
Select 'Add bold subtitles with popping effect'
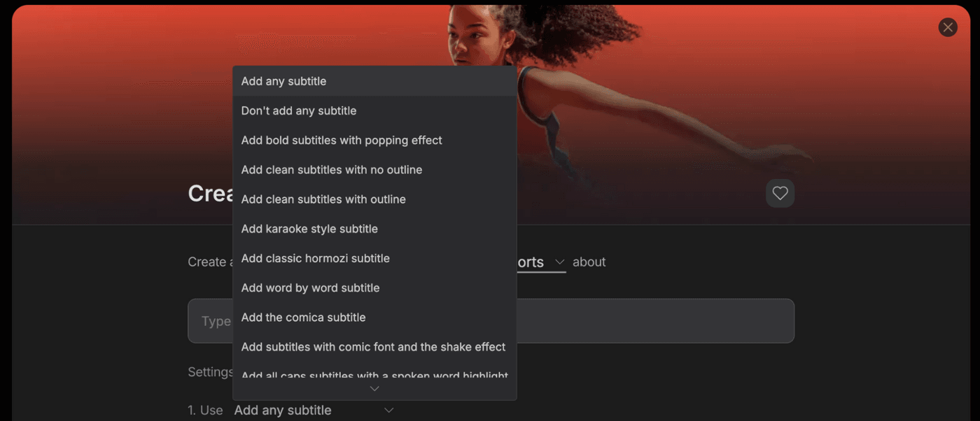coord(374,140)
